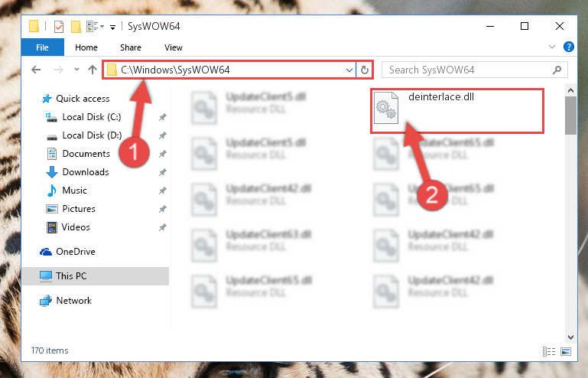Click the search magnifier icon
The height and width of the screenshot is (378, 588).
557,70
